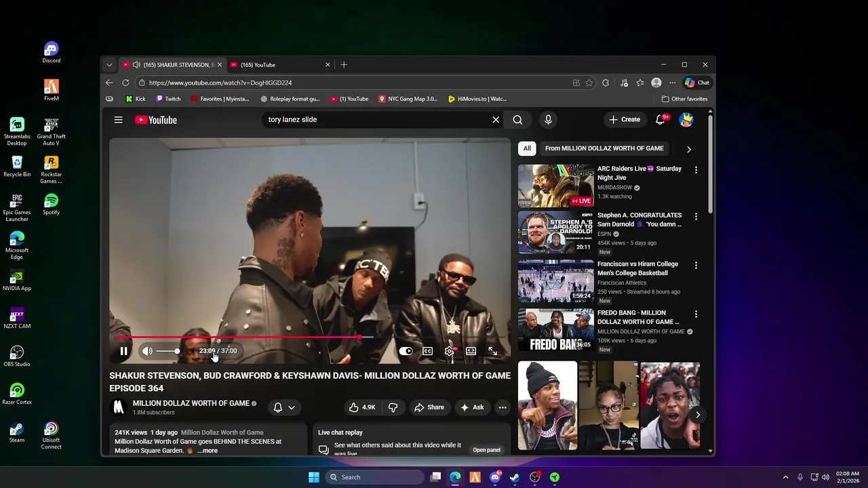Open FREDO BANG video title

(x=638, y=317)
